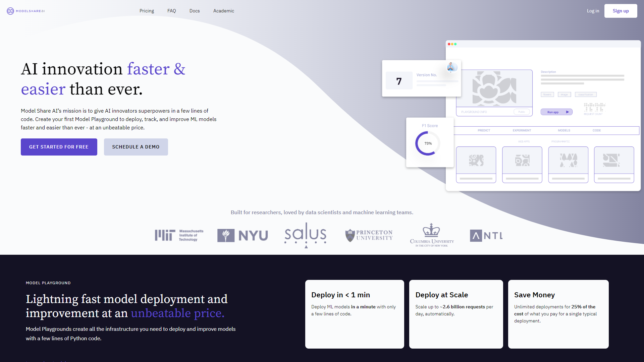
Task: Click the Log in link
Action: [x=593, y=11]
